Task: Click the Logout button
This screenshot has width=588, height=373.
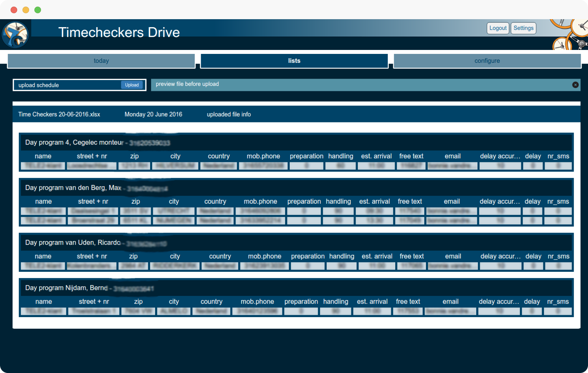Action: pos(498,28)
